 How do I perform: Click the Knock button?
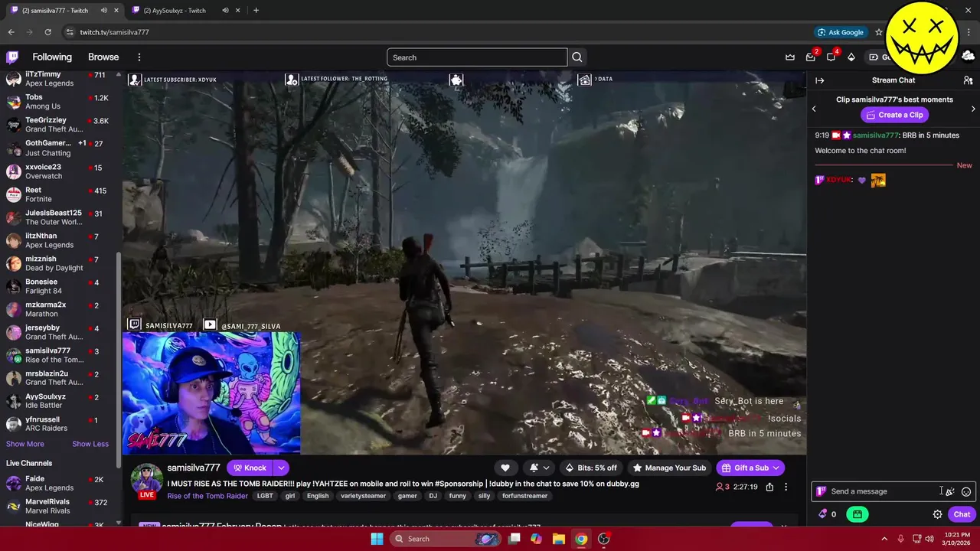(250, 468)
